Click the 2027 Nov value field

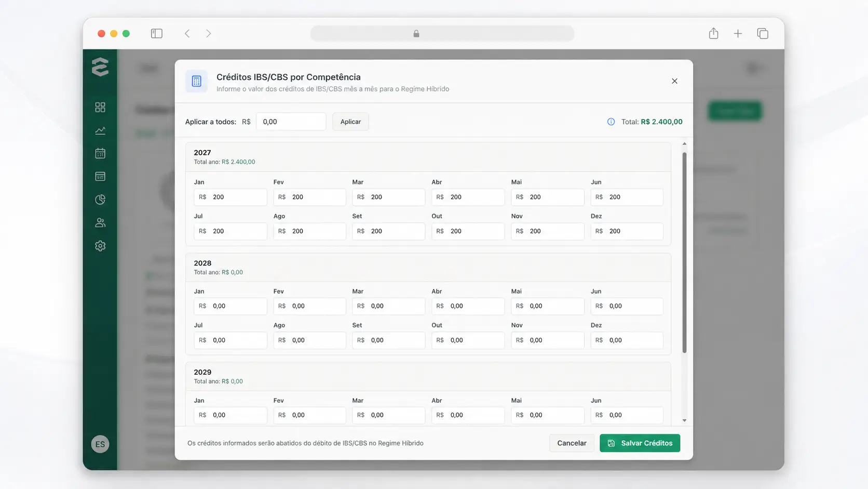tap(548, 231)
